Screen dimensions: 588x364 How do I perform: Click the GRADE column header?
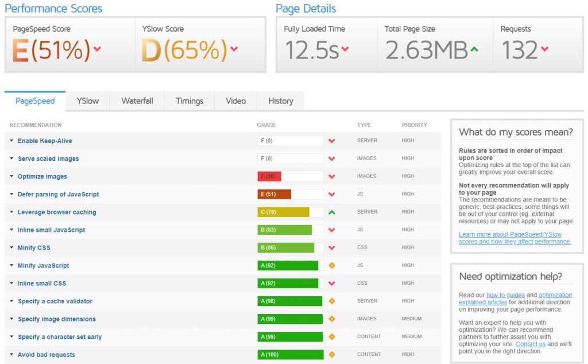pos(266,125)
